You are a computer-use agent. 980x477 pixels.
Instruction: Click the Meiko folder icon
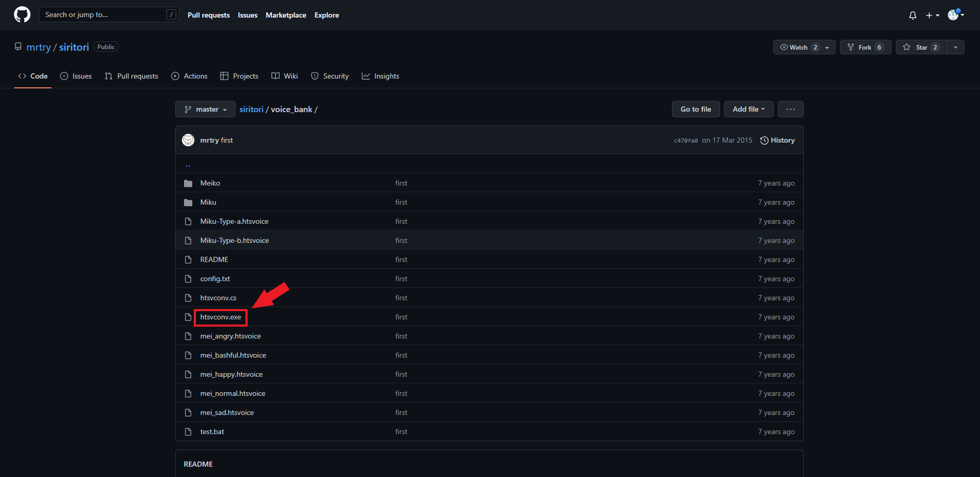tap(188, 183)
